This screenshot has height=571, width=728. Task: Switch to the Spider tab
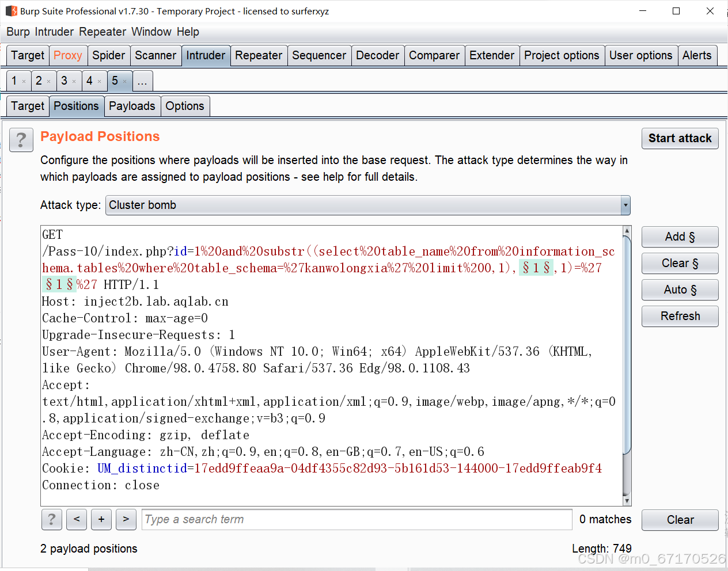(109, 55)
